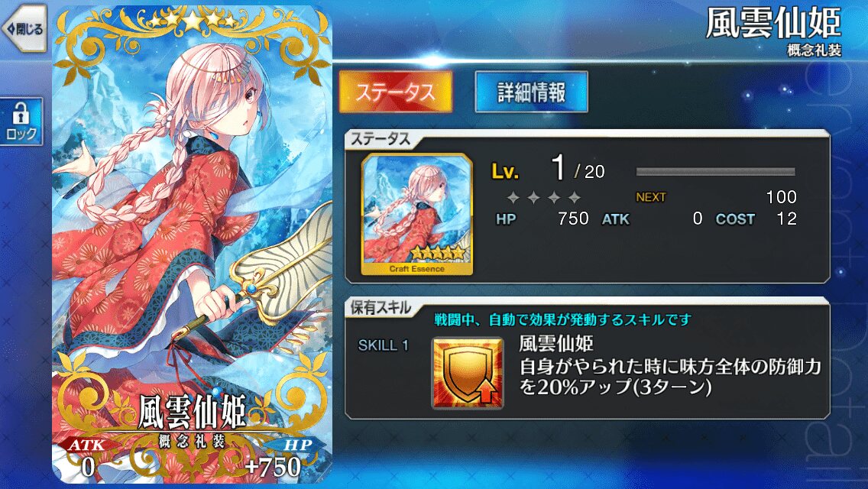
Task: Click the 風雲仙姫 name plate on card
Action: click(192, 412)
